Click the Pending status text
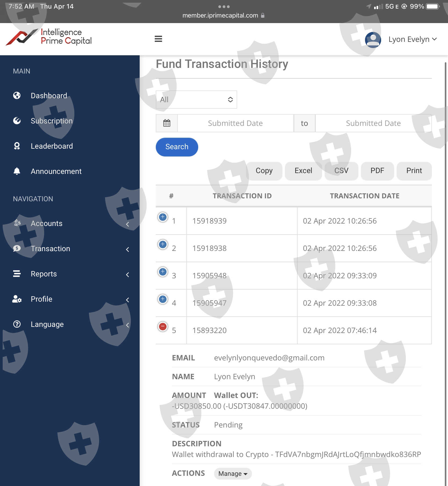 pos(228,425)
